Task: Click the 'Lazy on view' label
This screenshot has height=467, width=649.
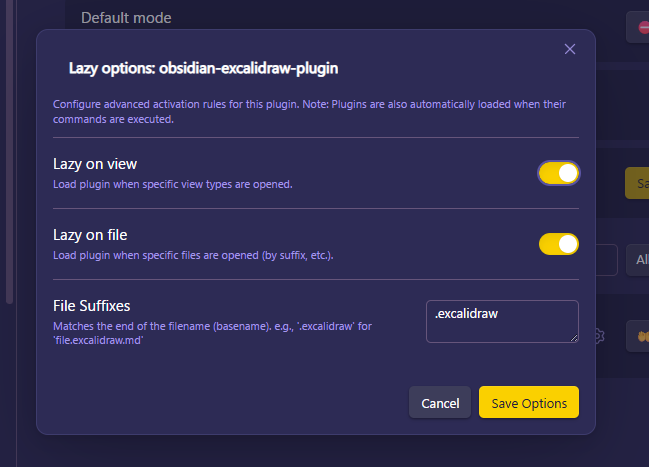Action: pyautogui.click(x=95, y=164)
